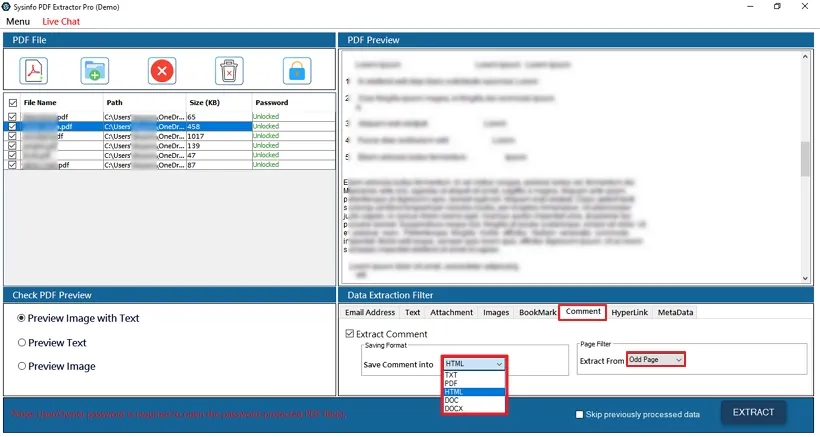Image resolution: width=820 pixels, height=437 pixels.
Task: Toggle the select-all checkbox in File Name header
Action: 13,103
